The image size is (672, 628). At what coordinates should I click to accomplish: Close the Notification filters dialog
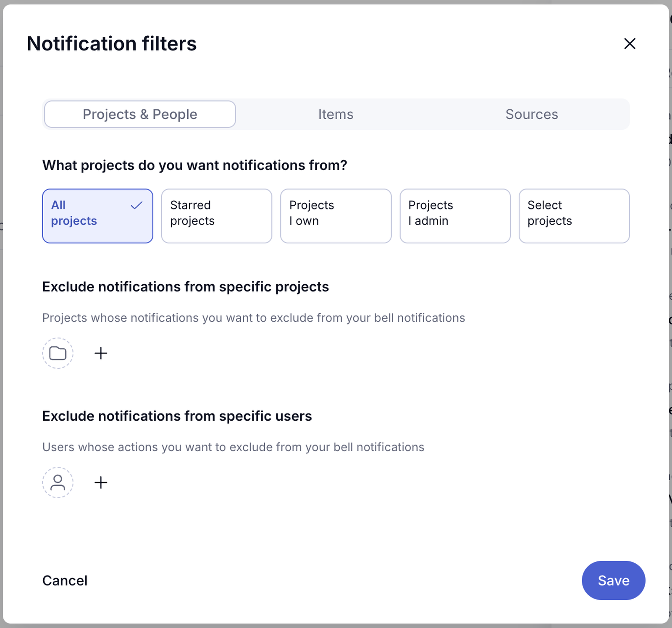coord(630,44)
